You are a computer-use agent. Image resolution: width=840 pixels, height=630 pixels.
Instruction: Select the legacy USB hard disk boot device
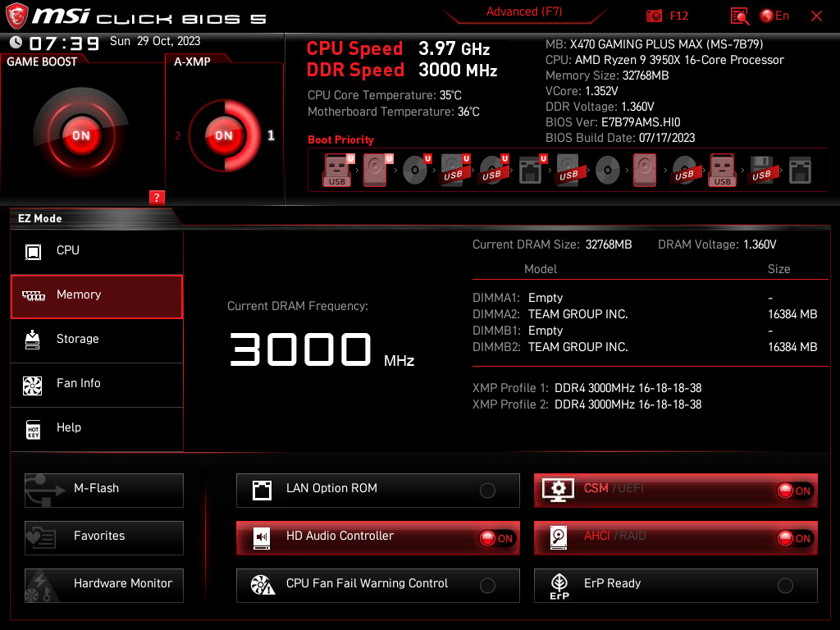[568, 171]
